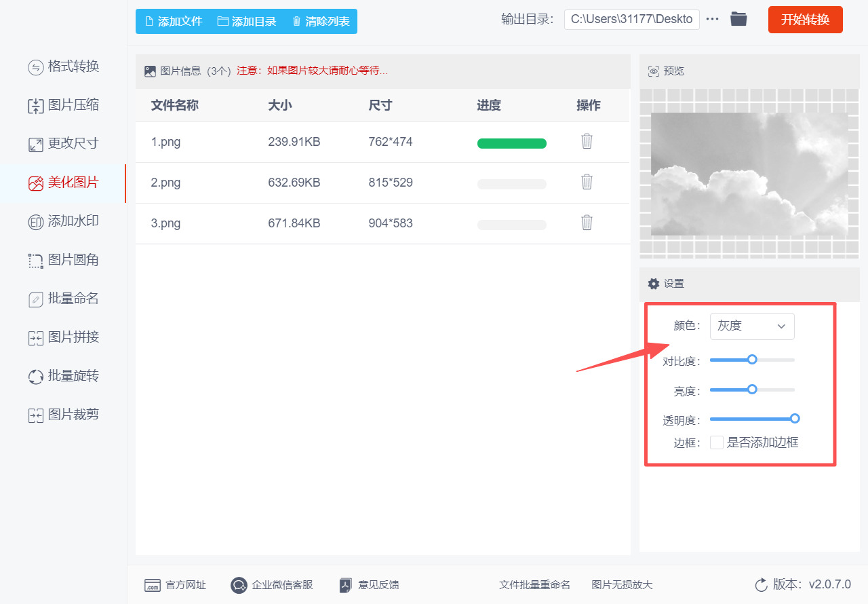Click the official website icon
This screenshot has width=868, height=604.
pos(153,585)
